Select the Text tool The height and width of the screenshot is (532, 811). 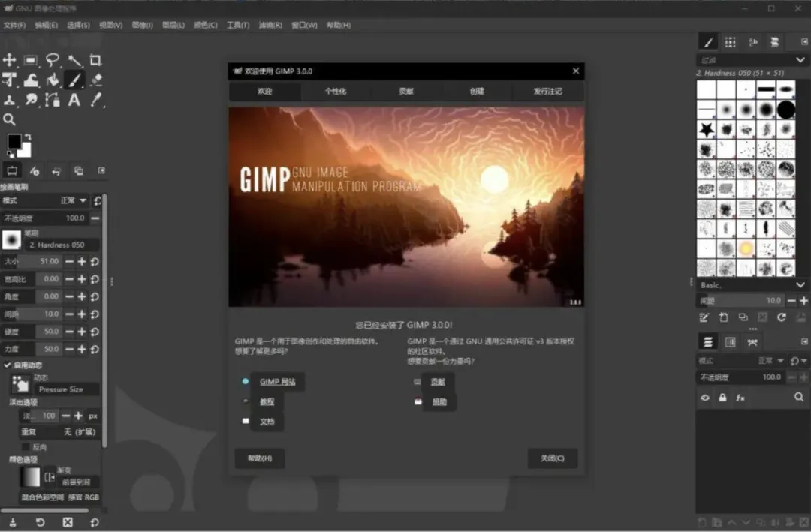pos(74,99)
